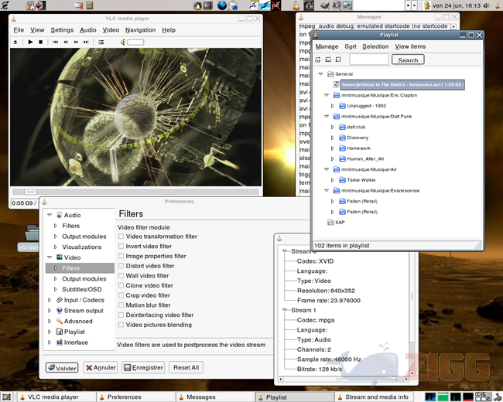Enable Motion blur filter checkbox
Screen dimensions: 503x402
[x=121, y=305]
